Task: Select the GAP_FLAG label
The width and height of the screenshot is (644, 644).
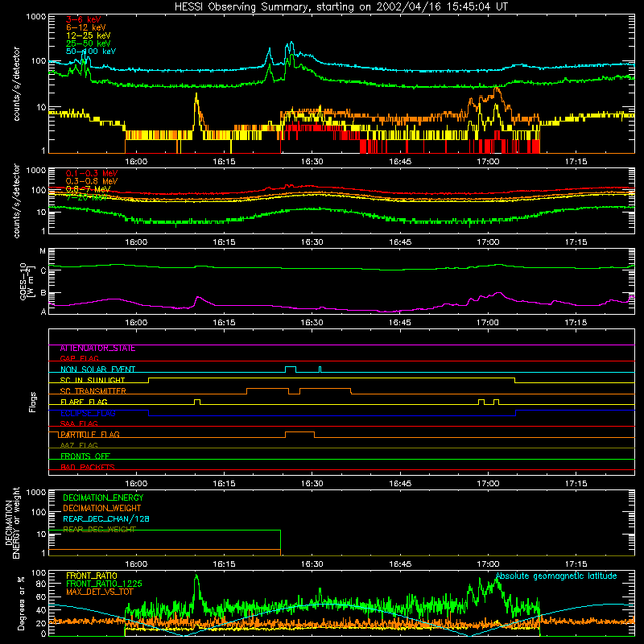Action: pyautogui.click(x=79, y=358)
